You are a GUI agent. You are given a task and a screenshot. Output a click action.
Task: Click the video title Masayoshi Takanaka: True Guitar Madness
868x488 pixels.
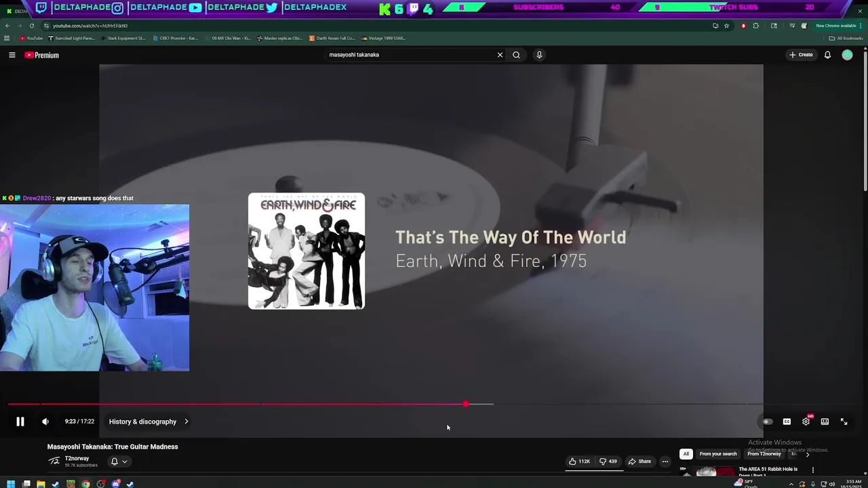113,447
